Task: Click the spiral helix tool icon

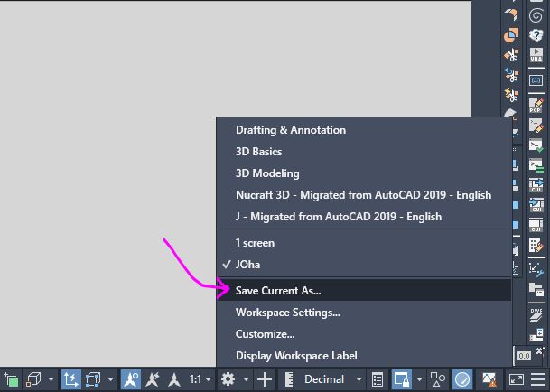Action: tap(535, 14)
